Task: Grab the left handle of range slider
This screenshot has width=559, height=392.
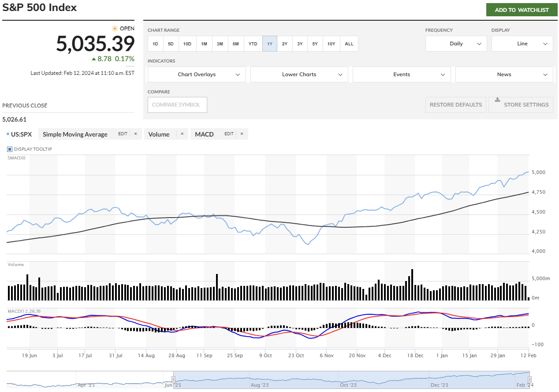Action: click(174, 379)
